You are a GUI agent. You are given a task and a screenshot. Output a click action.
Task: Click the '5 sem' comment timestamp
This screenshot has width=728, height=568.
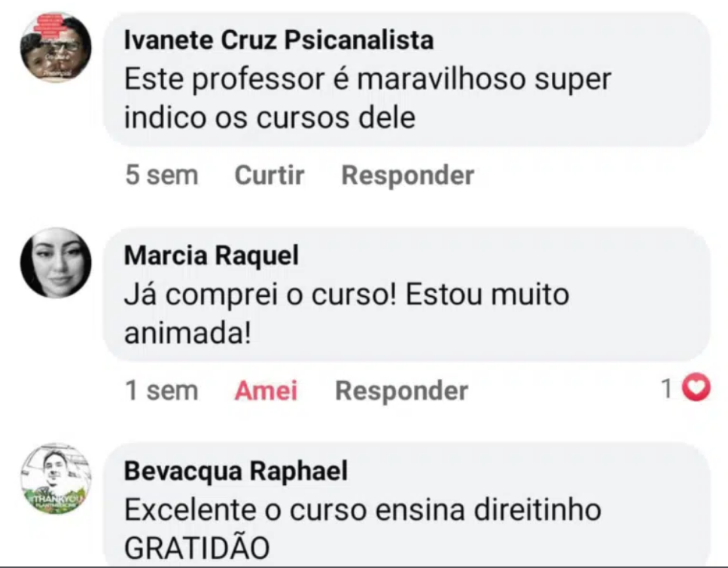(x=162, y=176)
